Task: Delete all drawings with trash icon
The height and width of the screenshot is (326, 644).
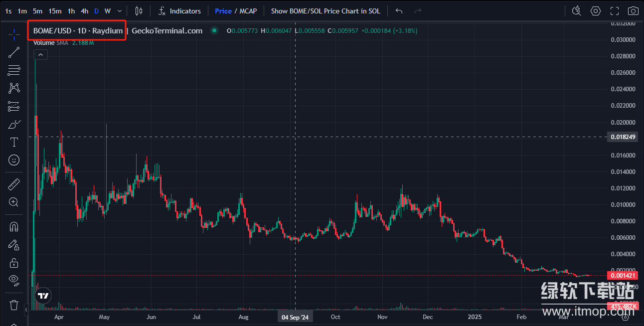Action: (x=14, y=305)
